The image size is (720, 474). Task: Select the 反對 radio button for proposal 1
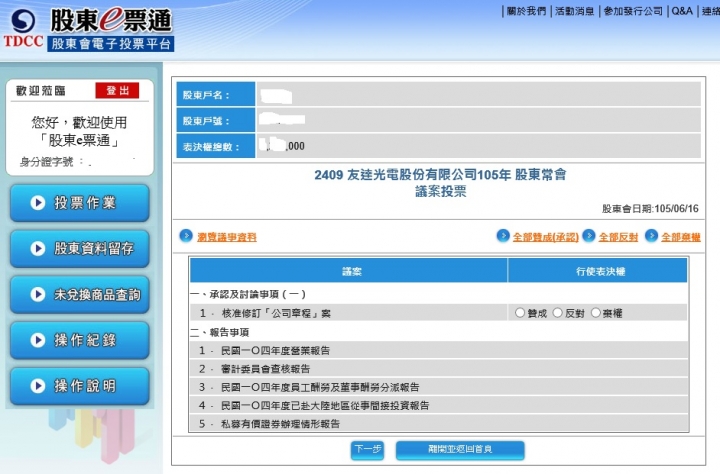557,313
